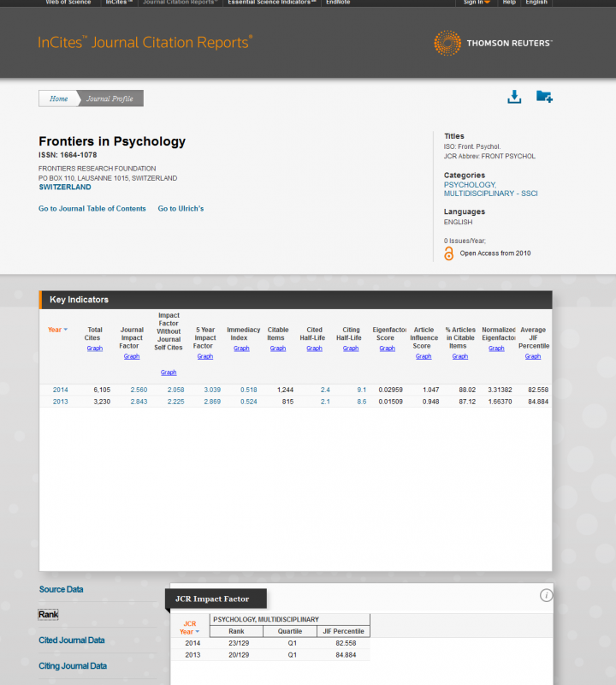Click rank value 23/129
The height and width of the screenshot is (685, 616).
(239, 643)
